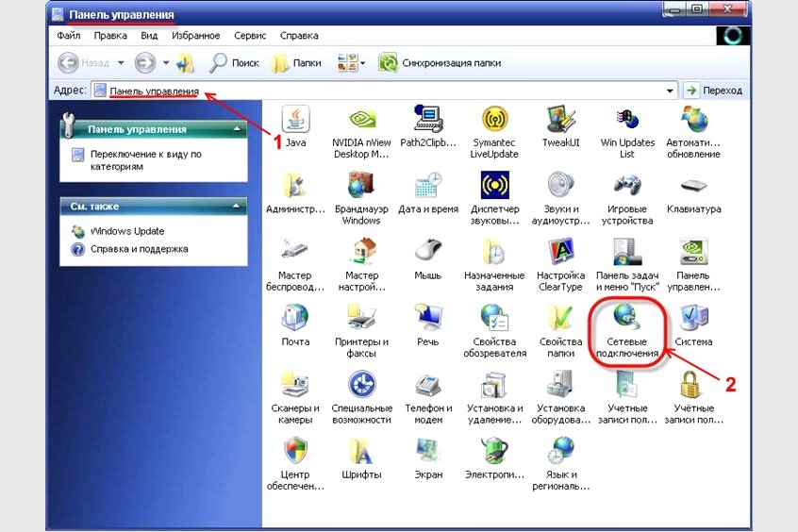Open the Сетевые подключения icon

tap(627, 317)
